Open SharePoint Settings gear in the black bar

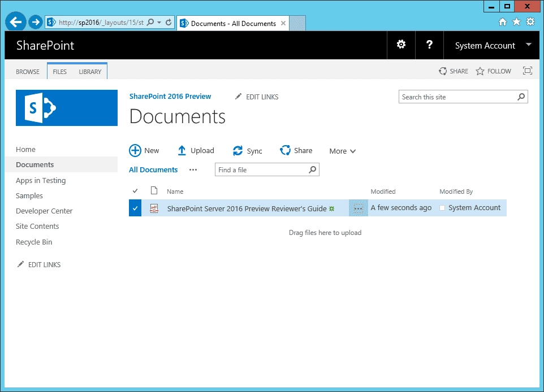coord(401,45)
